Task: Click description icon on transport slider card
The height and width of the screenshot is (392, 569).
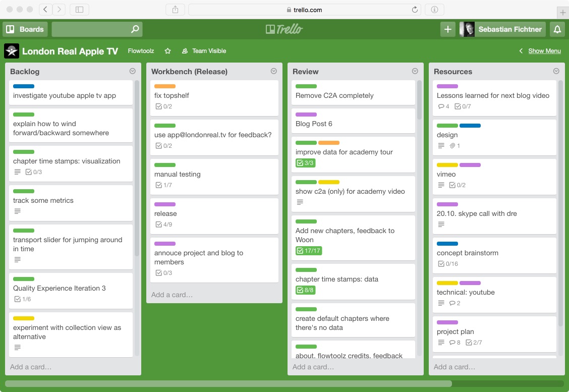Action: tap(18, 259)
